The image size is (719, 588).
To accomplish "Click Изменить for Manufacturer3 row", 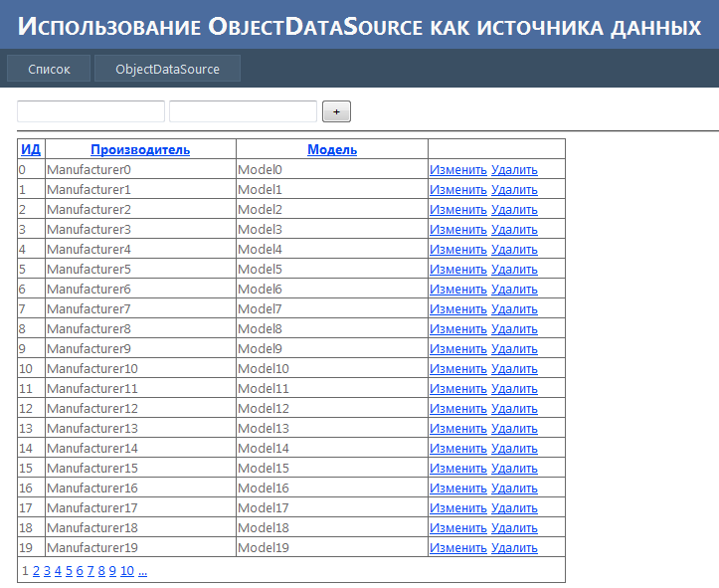I will pos(458,229).
